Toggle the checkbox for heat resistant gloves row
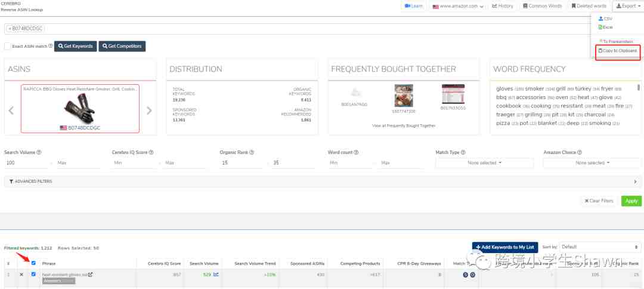Viewport: 644px width, 289px height. click(33, 274)
